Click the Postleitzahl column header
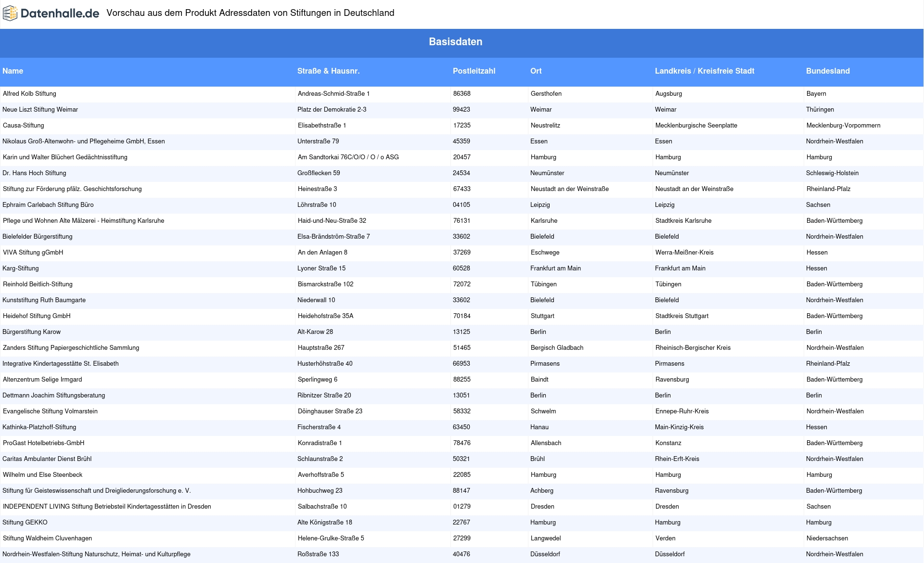 pyautogui.click(x=474, y=71)
